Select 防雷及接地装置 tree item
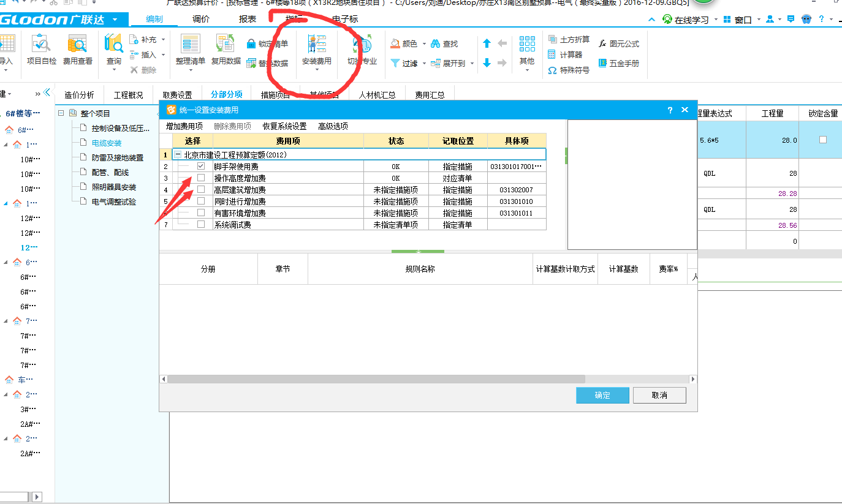This screenshot has height=504, width=842. coord(118,157)
